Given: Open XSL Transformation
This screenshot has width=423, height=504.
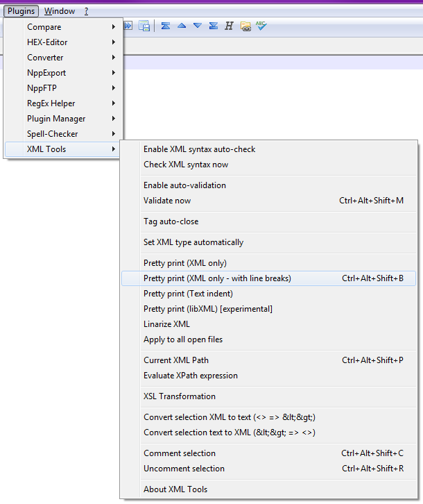Looking at the screenshot, I should pos(268,396).
